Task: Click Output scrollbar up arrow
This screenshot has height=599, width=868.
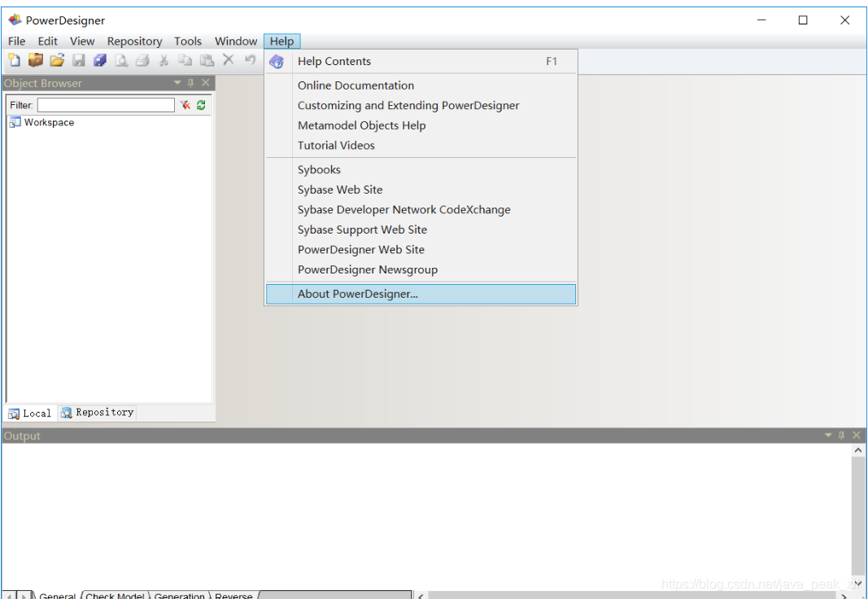Action: [857, 450]
